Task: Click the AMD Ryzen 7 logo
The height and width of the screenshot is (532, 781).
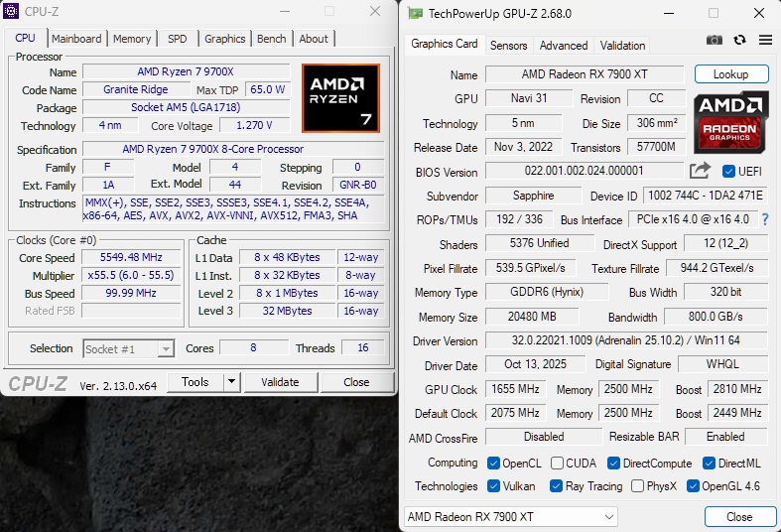Action: pyautogui.click(x=340, y=98)
